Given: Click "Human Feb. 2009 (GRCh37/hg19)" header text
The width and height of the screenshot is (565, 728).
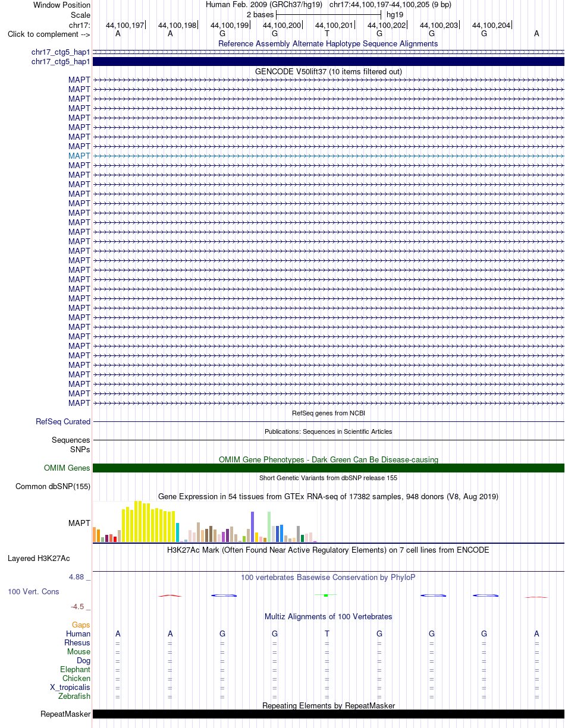Looking at the screenshot, I should (264, 5).
